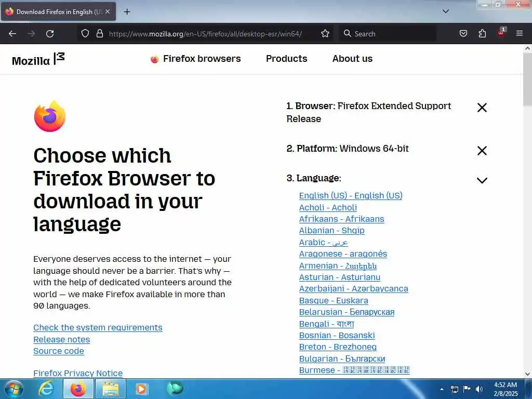532x399 pixels.
Task: Choose Basque - Euskara link
Action: tap(333, 301)
